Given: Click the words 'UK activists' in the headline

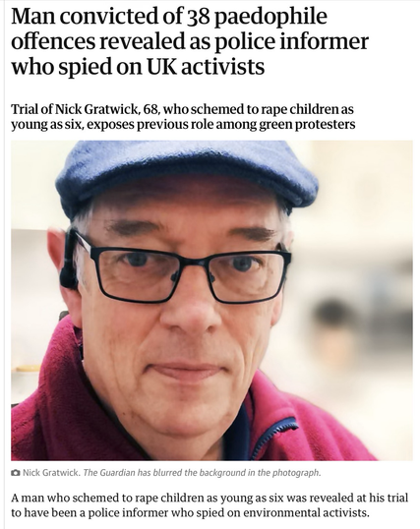Looking at the screenshot, I should (x=206, y=67).
